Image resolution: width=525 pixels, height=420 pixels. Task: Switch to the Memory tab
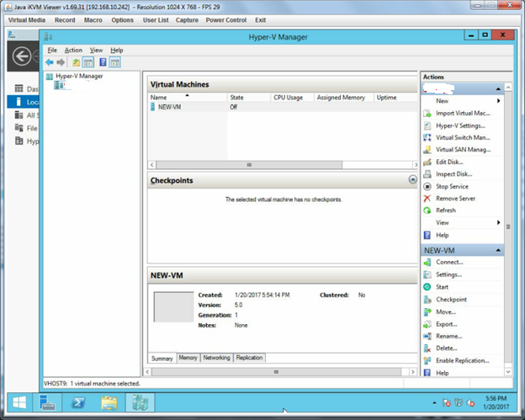click(x=188, y=358)
